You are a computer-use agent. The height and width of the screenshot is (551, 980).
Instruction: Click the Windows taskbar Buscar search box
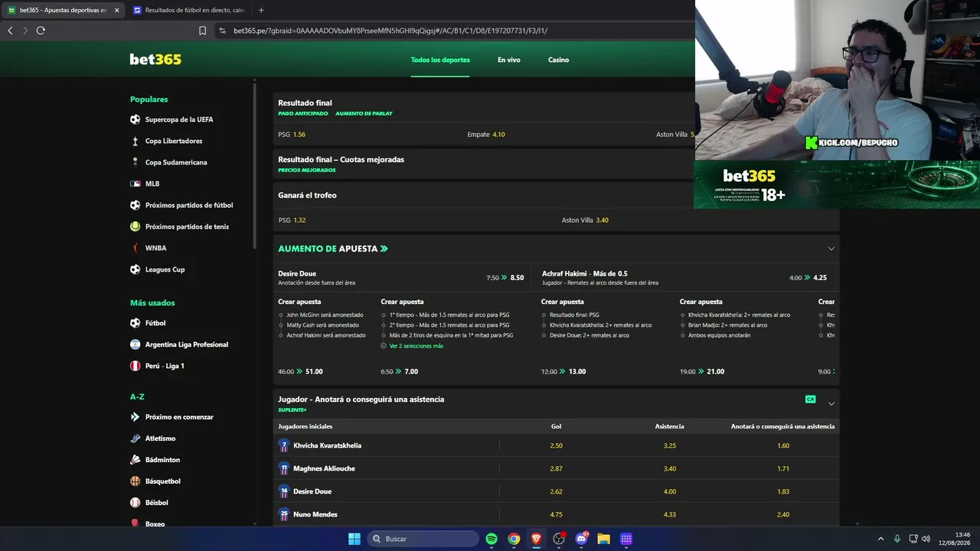pyautogui.click(x=423, y=539)
